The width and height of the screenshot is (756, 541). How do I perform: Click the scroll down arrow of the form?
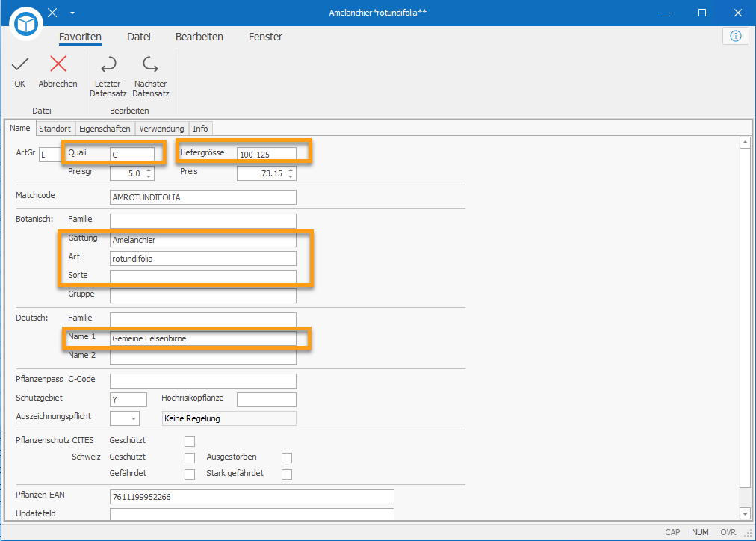tap(745, 513)
